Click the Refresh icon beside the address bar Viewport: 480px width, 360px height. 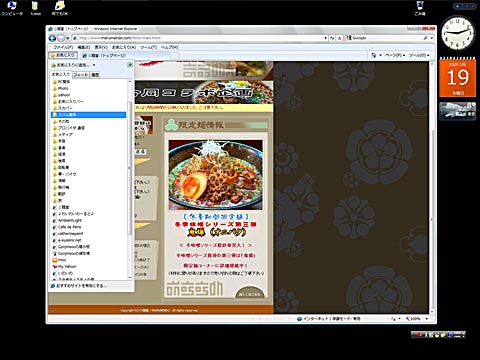click(332, 38)
